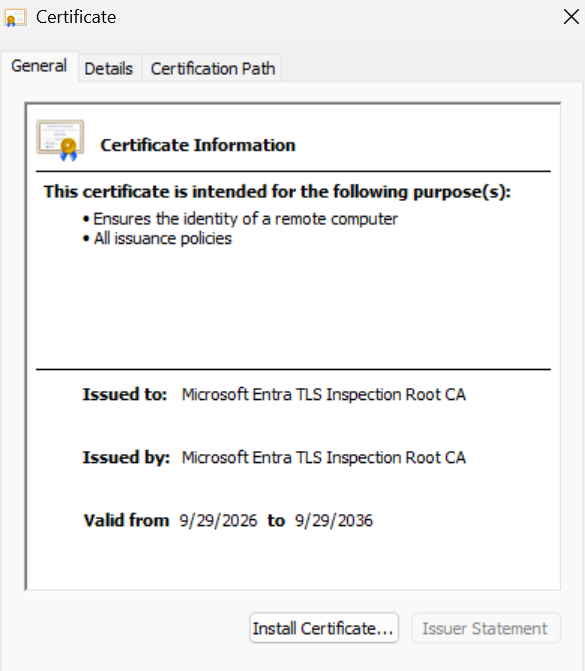Click the Certificate Information heading
The width and height of the screenshot is (585, 671).
(198, 145)
